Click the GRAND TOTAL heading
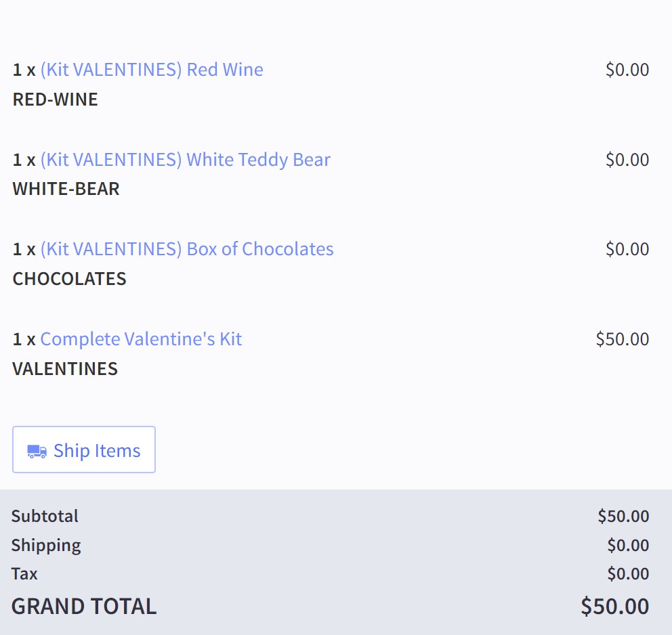 [x=84, y=606]
